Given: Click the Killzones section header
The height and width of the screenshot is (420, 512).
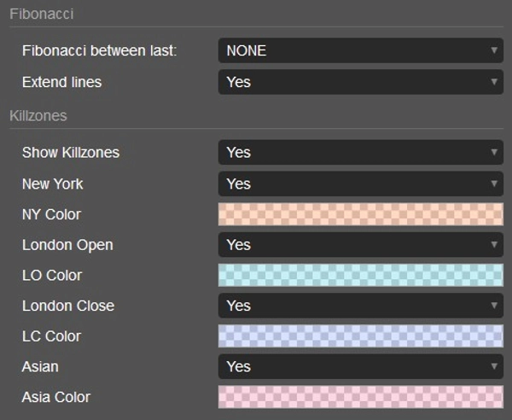Looking at the screenshot, I should click(38, 114).
